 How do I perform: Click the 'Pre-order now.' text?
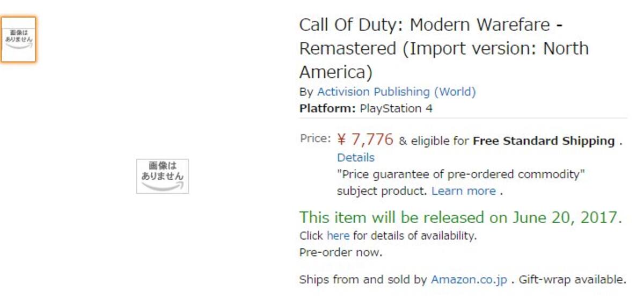(x=341, y=253)
